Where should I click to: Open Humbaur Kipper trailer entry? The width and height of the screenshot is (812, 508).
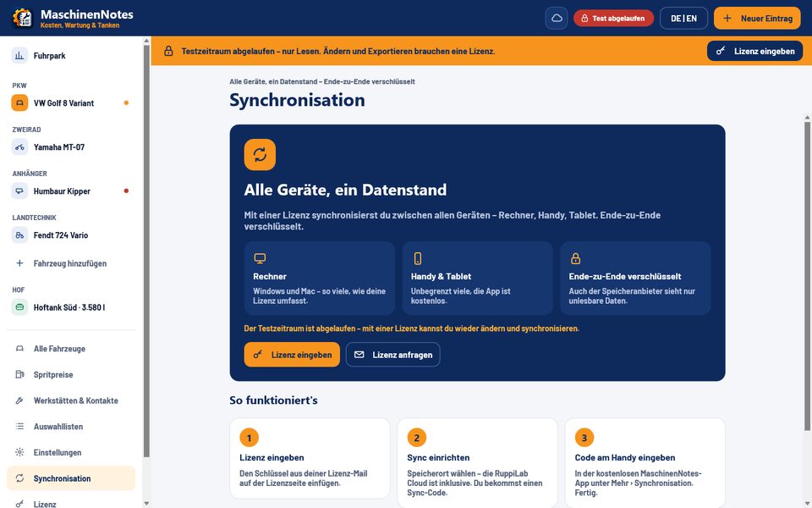click(71, 190)
